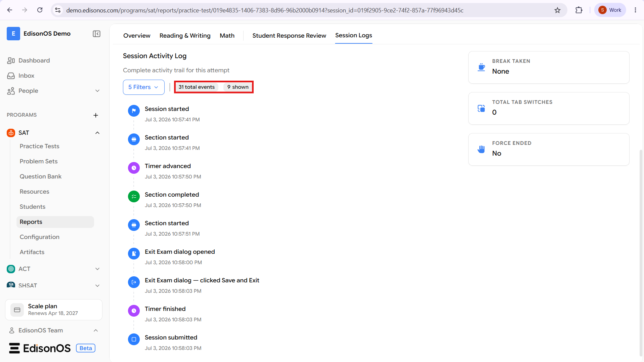Click the exit arrow icon for Save and Exit event
This screenshot has height=362, width=644.
(x=134, y=282)
